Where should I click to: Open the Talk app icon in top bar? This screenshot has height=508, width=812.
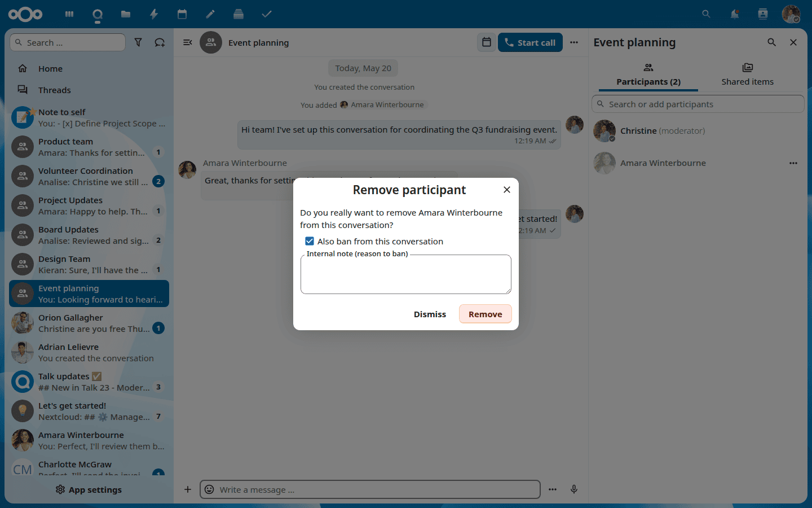pyautogui.click(x=98, y=14)
